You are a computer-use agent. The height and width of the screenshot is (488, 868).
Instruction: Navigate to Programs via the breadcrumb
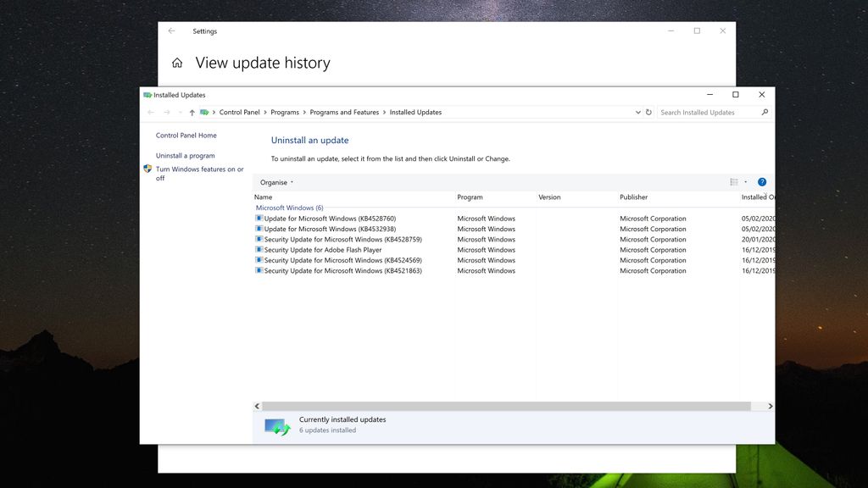[285, 112]
